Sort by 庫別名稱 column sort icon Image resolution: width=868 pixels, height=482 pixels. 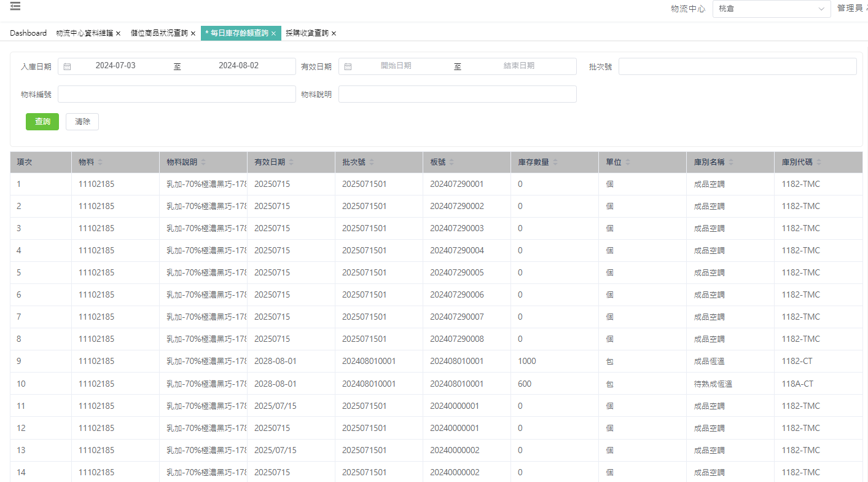click(731, 162)
